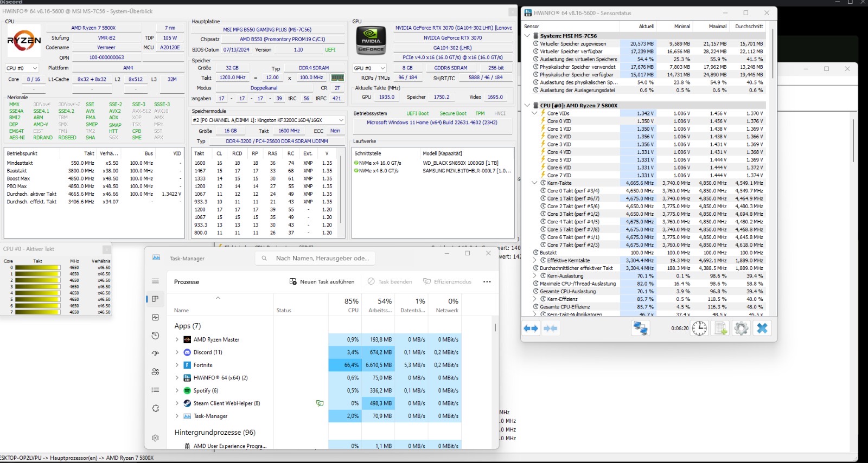Screen dimensions: 868x463
Task: Collapse the CPU [#0]: AMD Ryzen 7 5800X group
Action: point(527,106)
